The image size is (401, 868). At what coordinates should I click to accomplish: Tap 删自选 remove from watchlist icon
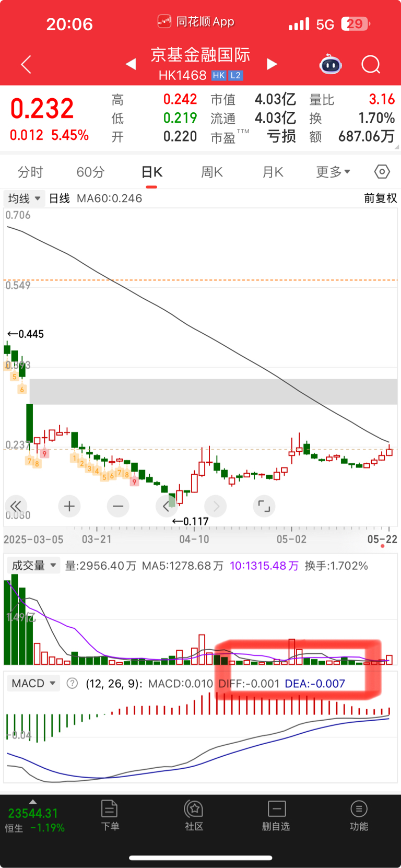[276, 809]
